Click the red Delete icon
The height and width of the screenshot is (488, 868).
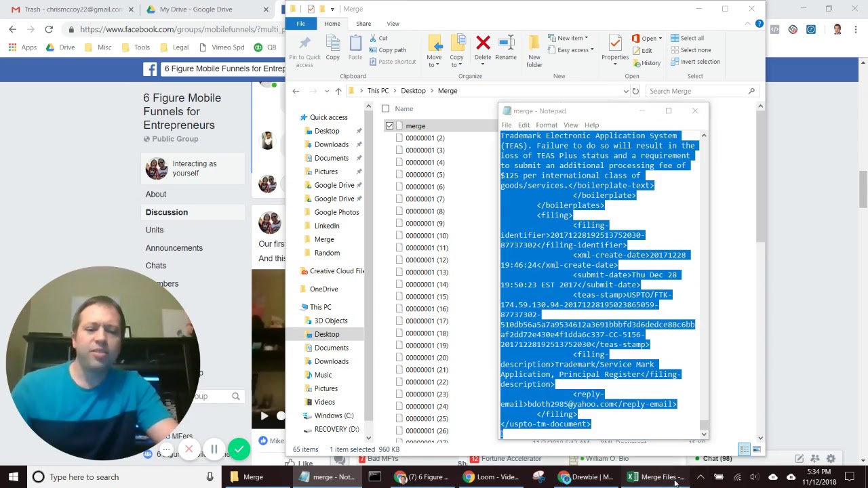tap(483, 47)
